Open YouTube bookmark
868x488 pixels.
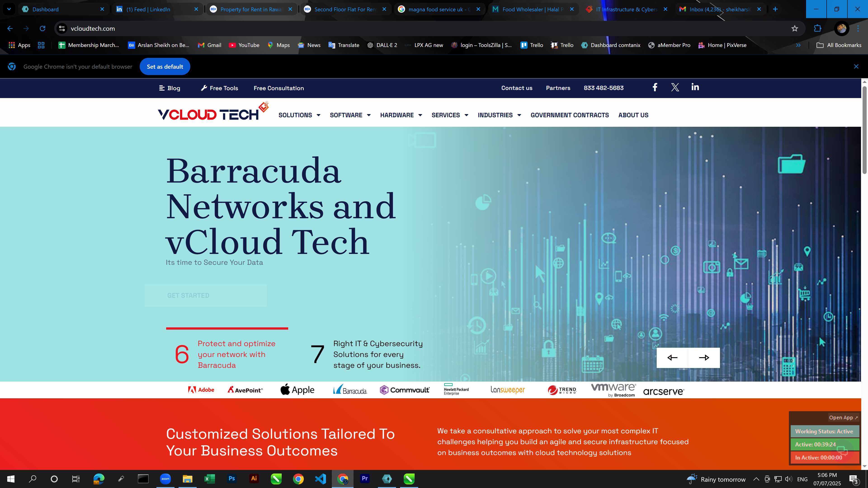click(244, 45)
